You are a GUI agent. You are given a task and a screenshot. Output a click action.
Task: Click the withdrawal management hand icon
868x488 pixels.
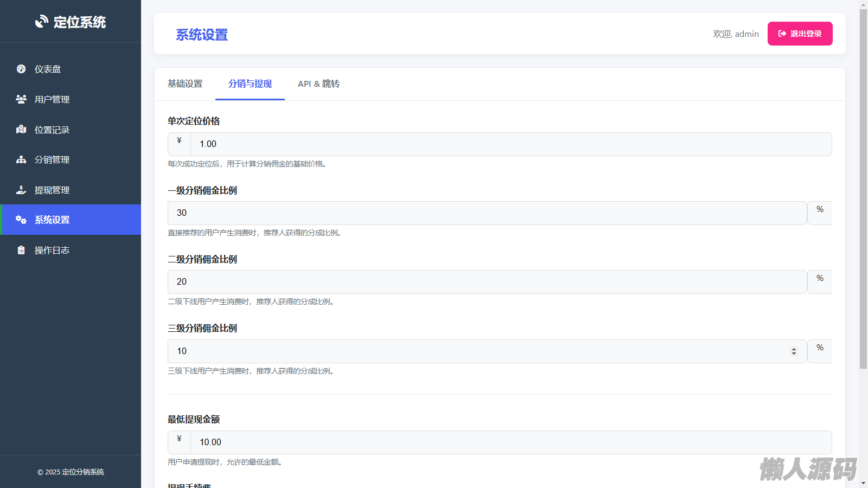21,190
